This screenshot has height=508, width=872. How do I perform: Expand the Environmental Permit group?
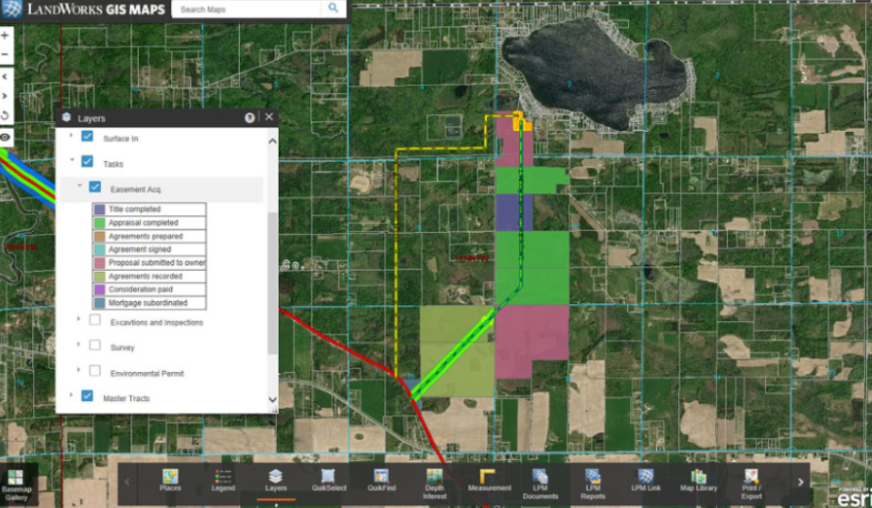pyautogui.click(x=78, y=369)
